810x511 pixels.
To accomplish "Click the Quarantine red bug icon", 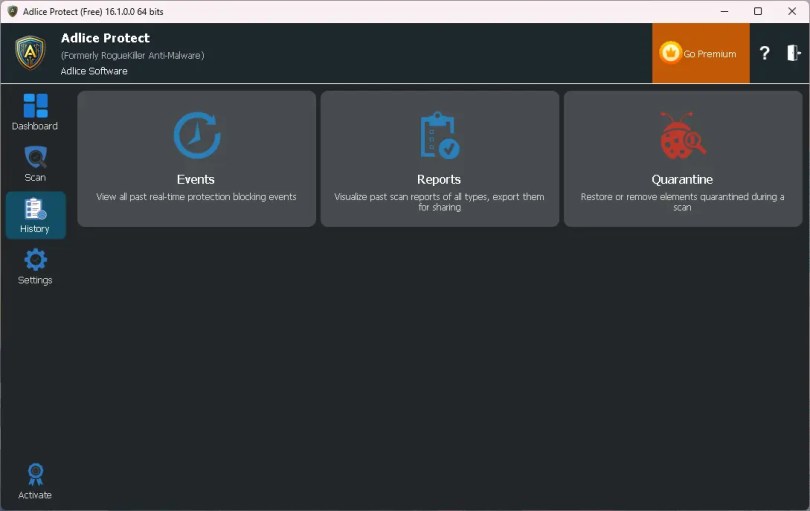I will [682, 135].
